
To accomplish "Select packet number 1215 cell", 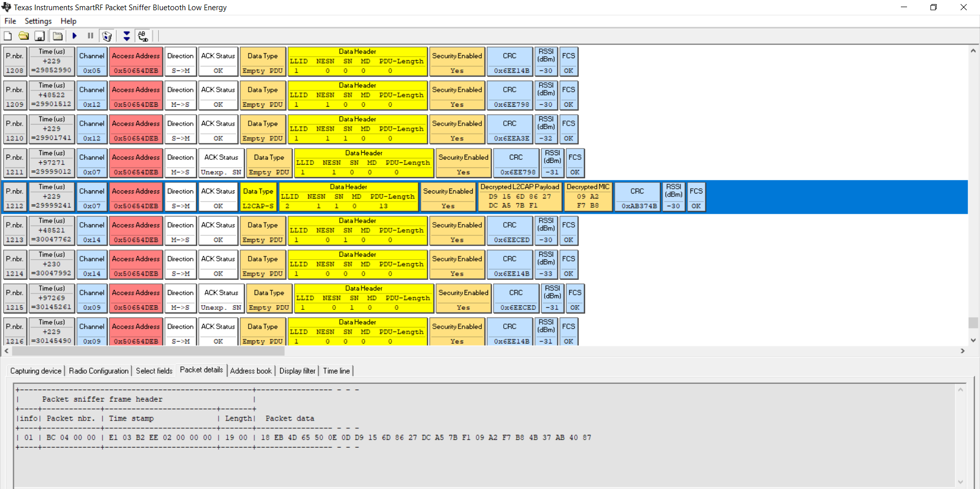I will click(15, 299).
